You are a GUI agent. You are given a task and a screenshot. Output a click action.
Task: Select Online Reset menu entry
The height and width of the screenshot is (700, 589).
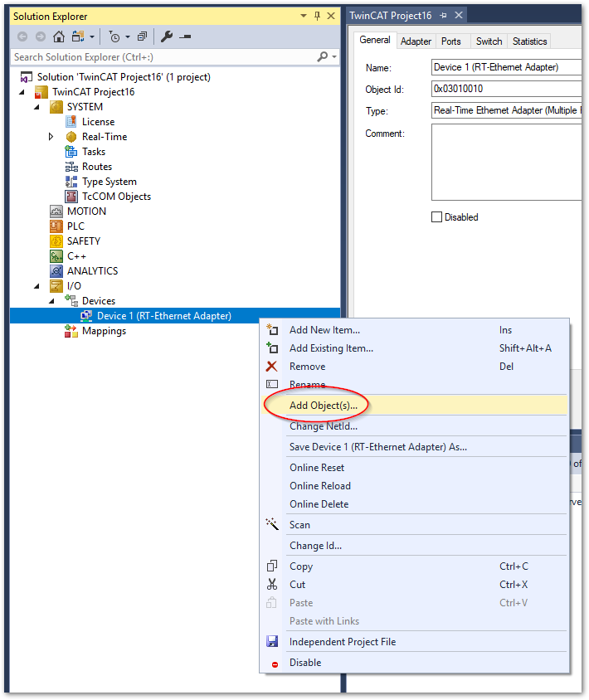[415, 468]
